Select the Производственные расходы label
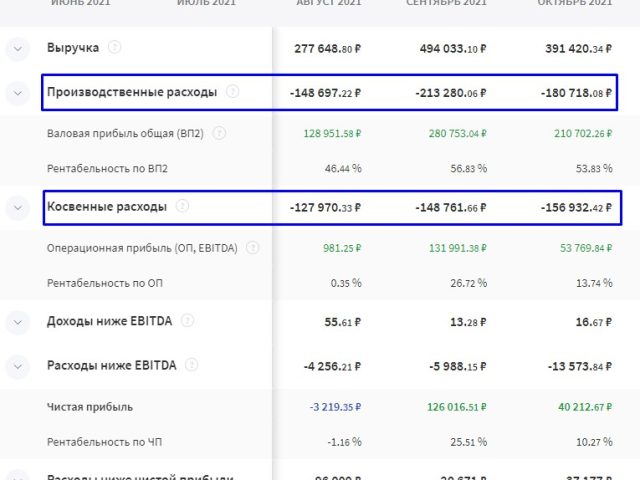This screenshot has width=640, height=480. click(x=132, y=92)
